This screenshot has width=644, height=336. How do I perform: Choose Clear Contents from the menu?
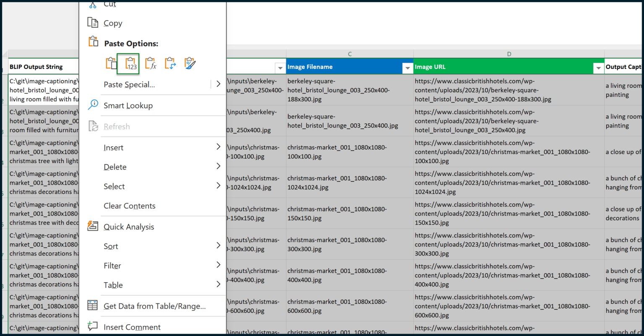pos(130,206)
